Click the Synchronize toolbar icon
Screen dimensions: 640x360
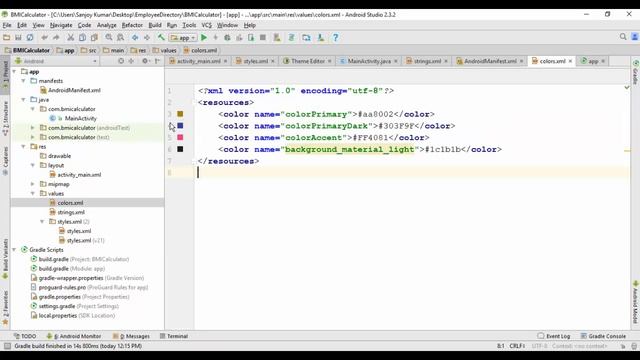click(30, 38)
